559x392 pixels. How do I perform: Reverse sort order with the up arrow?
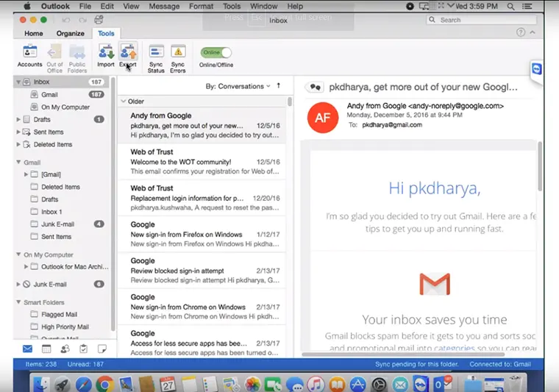[279, 86]
